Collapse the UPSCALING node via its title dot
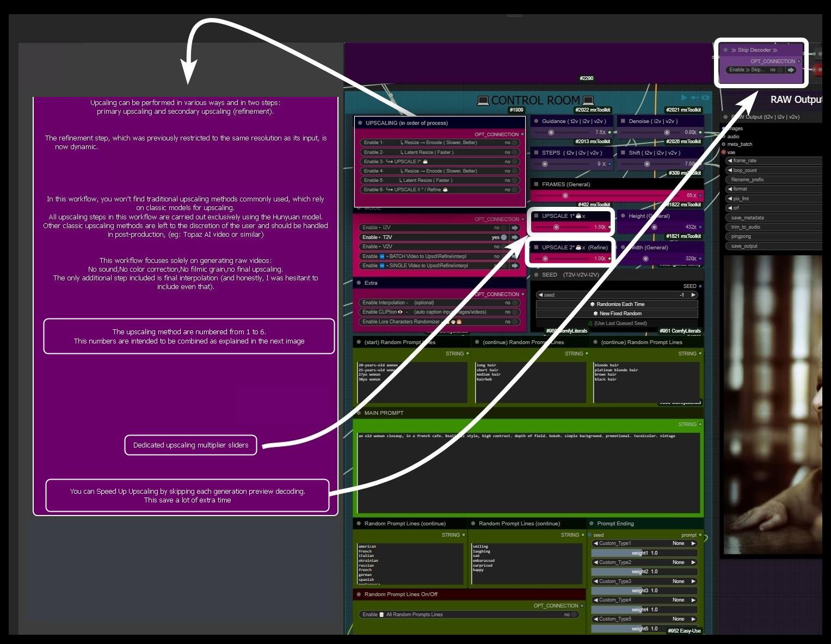The height and width of the screenshot is (644, 831). [360, 123]
